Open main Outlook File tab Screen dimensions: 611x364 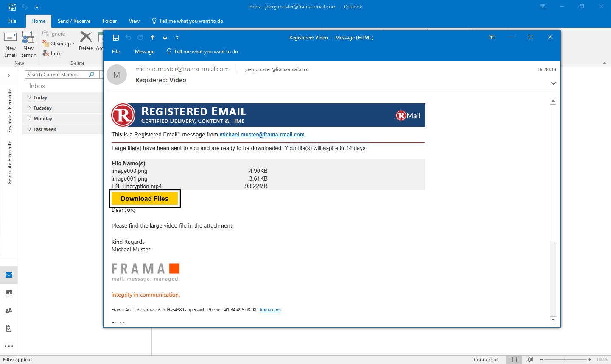click(12, 21)
